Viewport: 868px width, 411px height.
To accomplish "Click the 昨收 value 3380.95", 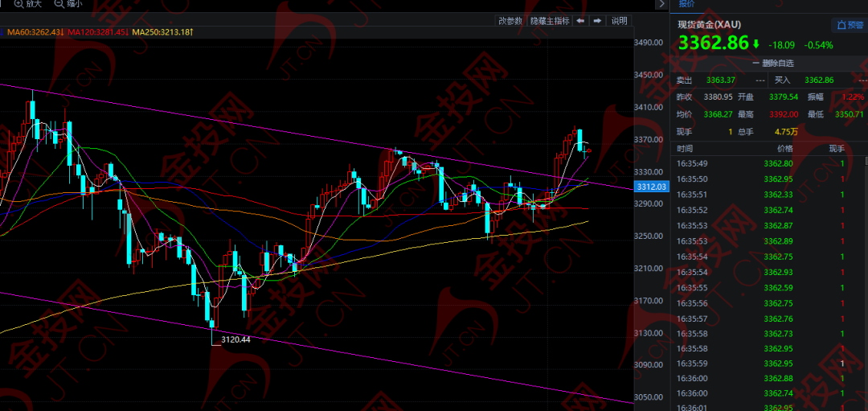I will 718,97.
